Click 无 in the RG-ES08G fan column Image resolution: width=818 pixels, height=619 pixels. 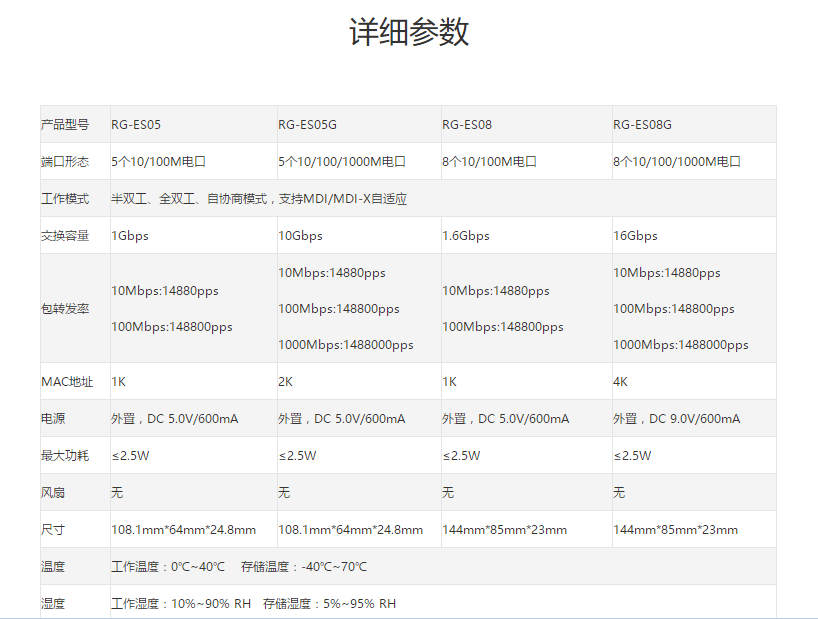(x=619, y=493)
